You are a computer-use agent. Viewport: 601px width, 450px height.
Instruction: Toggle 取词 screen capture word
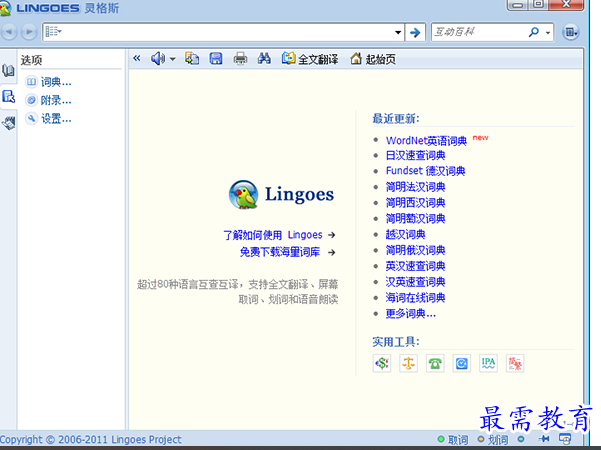(453, 439)
